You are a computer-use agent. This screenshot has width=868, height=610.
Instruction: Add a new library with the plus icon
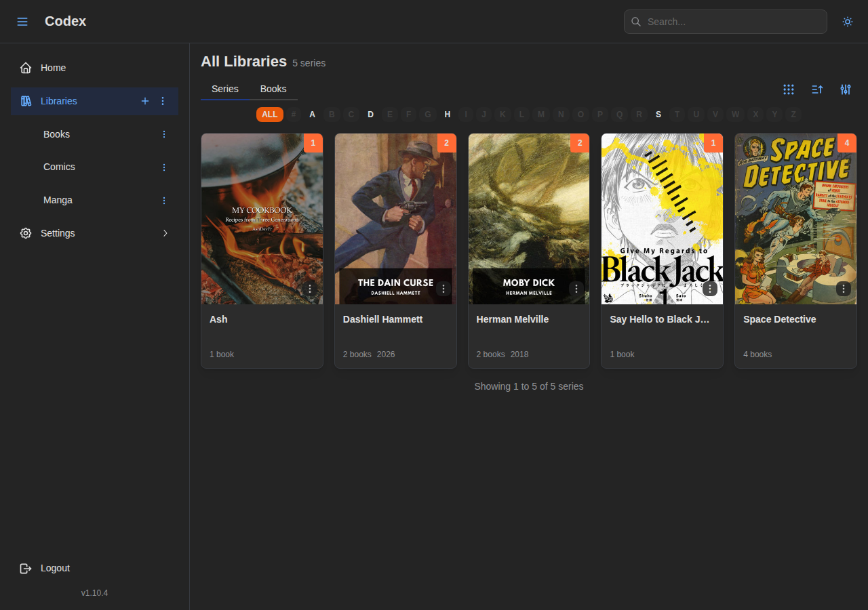144,101
